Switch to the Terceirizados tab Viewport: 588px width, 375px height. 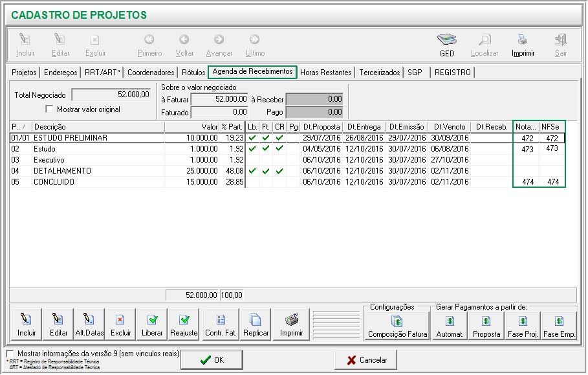pyautogui.click(x=380, y=72)
